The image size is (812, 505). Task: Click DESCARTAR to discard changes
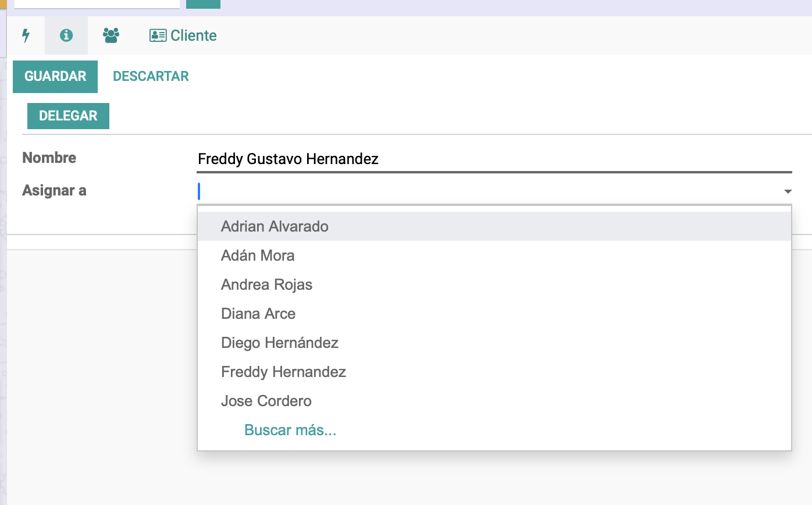coord(151,76)
